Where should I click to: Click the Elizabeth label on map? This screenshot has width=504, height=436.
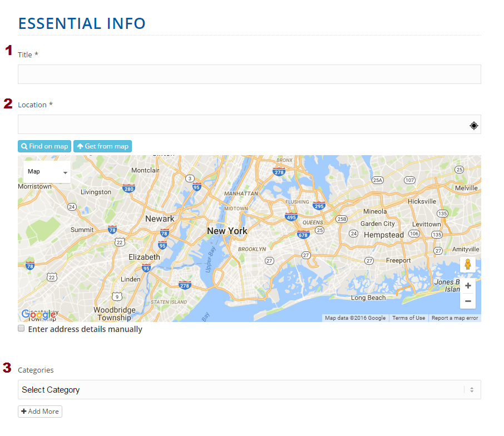point(144,257)
